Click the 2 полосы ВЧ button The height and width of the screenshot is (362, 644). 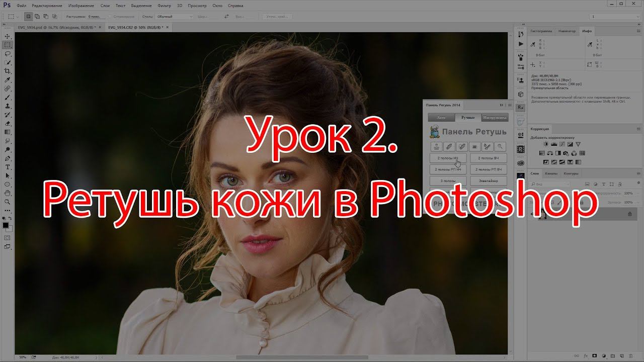[x=488, y=158]
